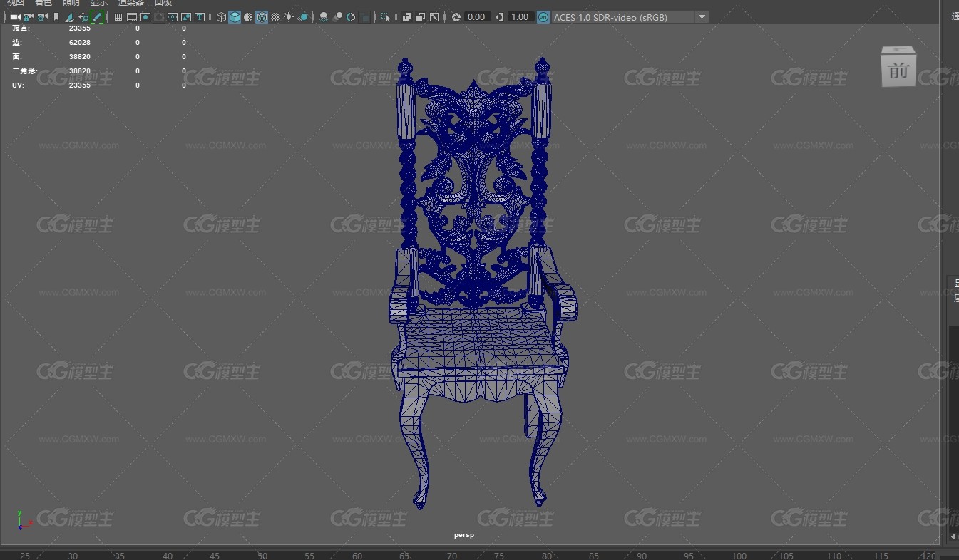959x560 pixels.
Task: Click the gamma reset icon
Action: pos(500,17)
